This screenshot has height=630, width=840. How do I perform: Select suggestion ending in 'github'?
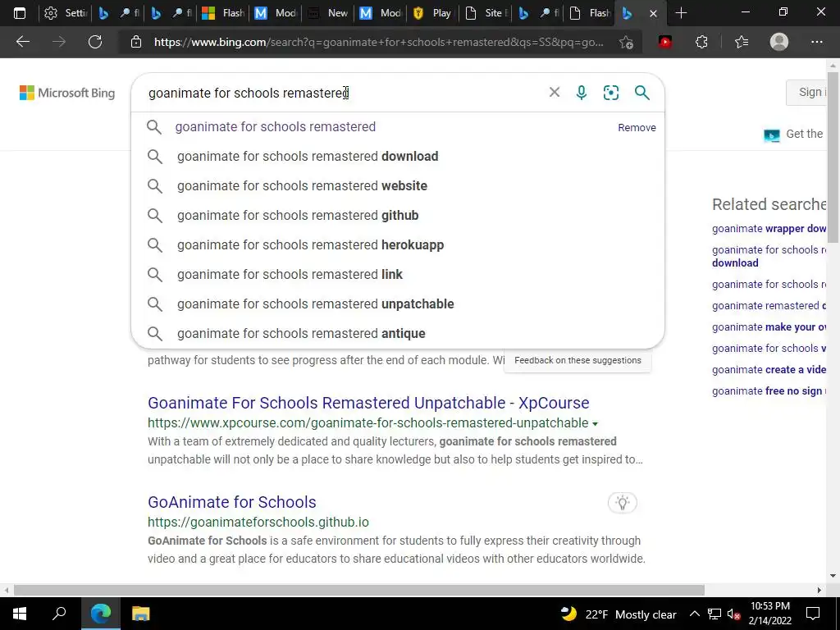click(398, 216)
